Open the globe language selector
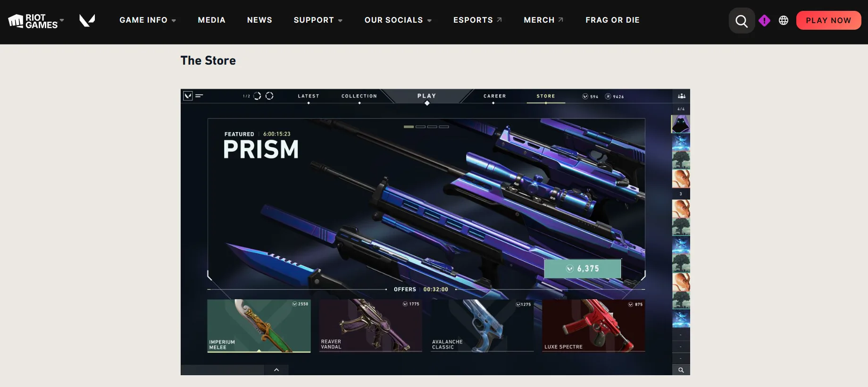 tap(784, 20)
